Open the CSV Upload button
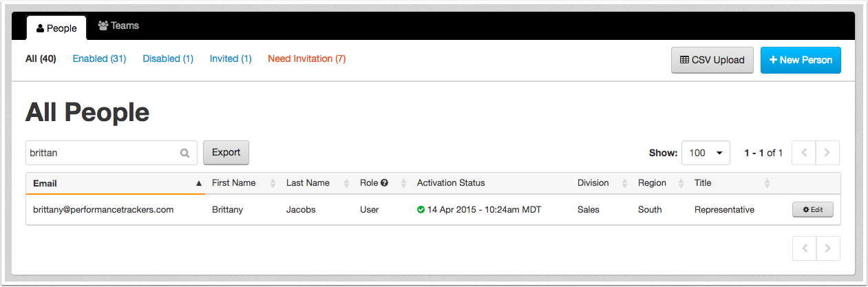 pyautogui.click(x=712, y=60)
